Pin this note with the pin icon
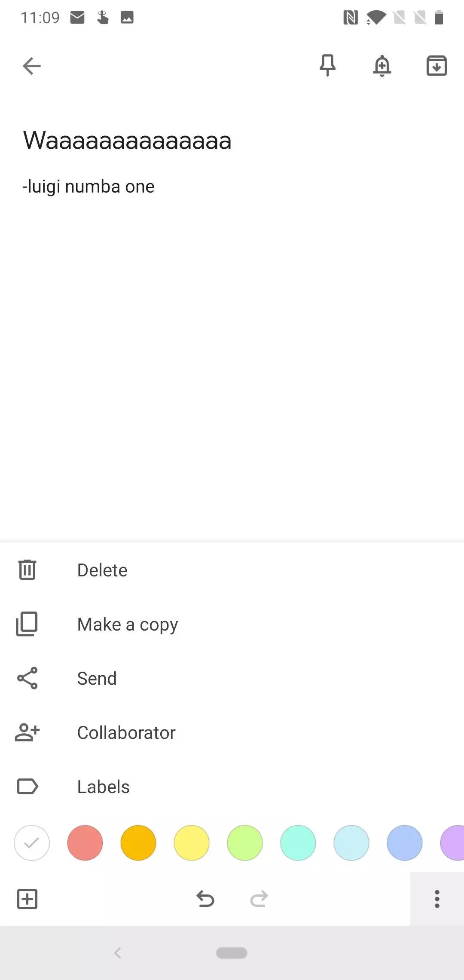This screenshot has height=980, width=464. tap(327, 65)
